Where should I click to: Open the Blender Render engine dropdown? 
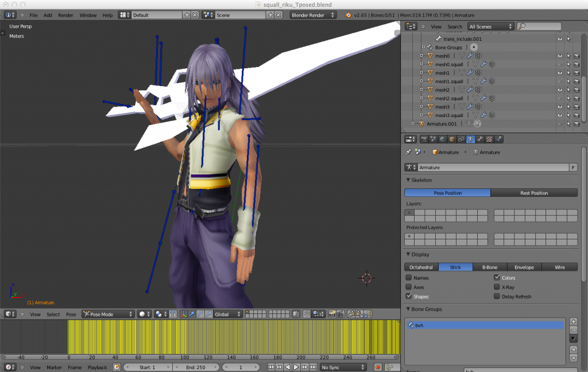pos(313,15)
